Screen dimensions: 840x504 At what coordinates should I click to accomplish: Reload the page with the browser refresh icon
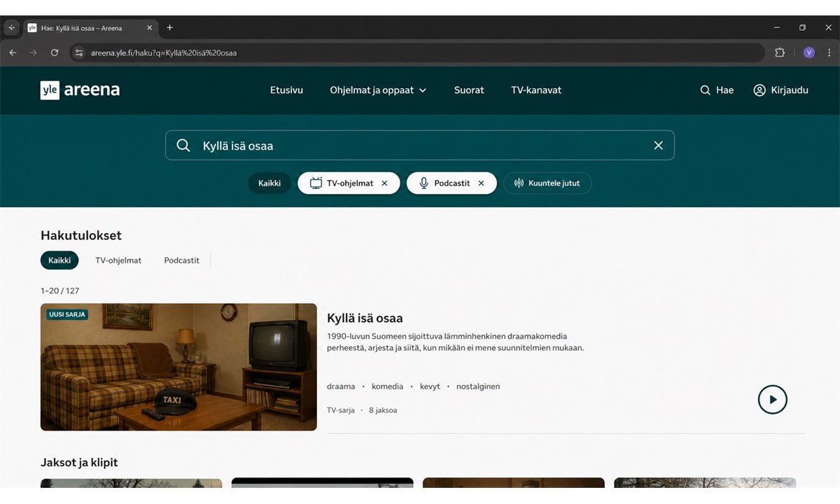(x=55, y=52)
